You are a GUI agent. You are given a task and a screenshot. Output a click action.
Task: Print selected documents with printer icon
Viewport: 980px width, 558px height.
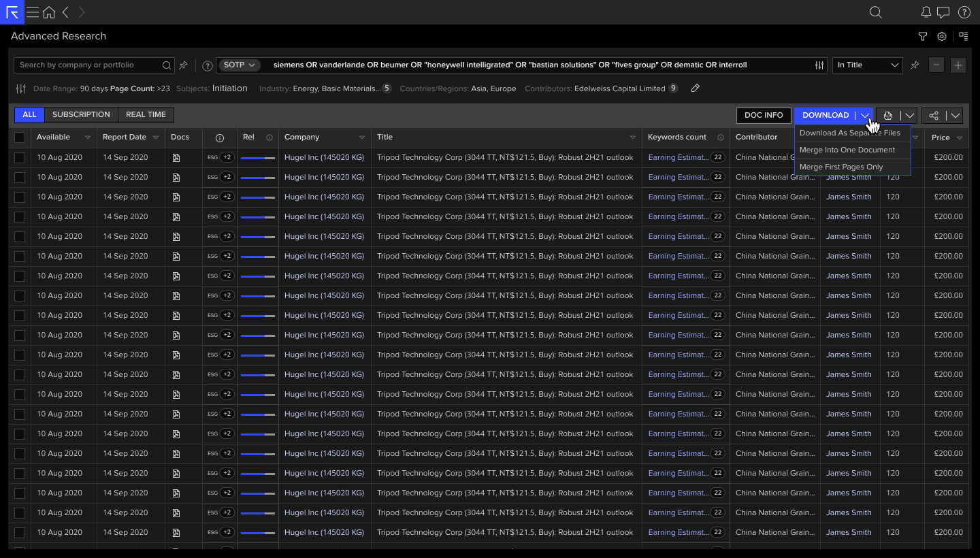pos(887,116)
